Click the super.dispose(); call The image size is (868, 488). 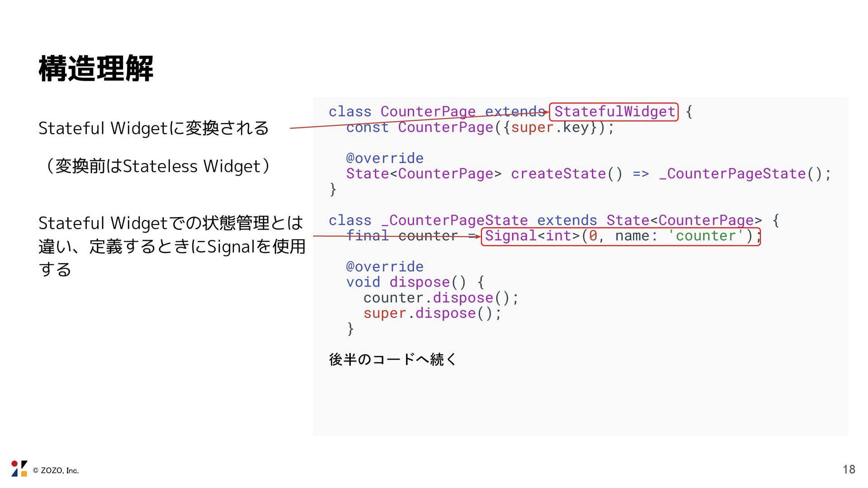(432, 313)
